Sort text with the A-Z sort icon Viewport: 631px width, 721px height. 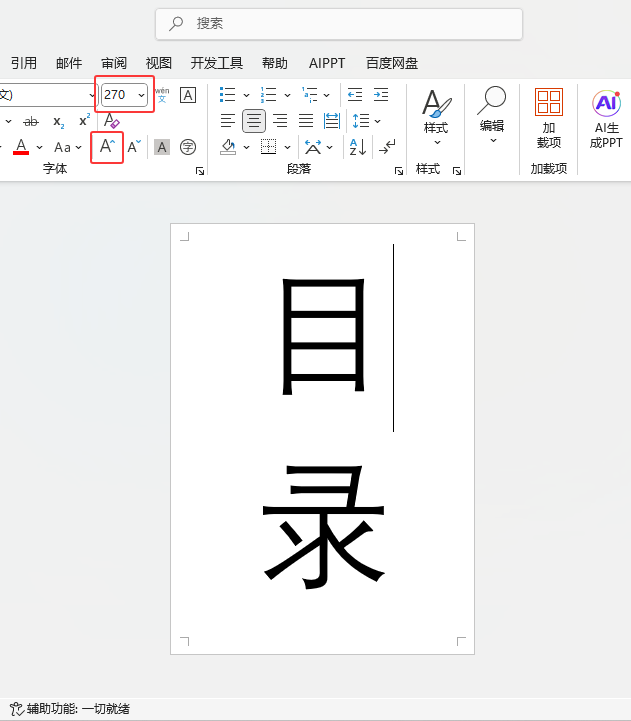(357, 147)
